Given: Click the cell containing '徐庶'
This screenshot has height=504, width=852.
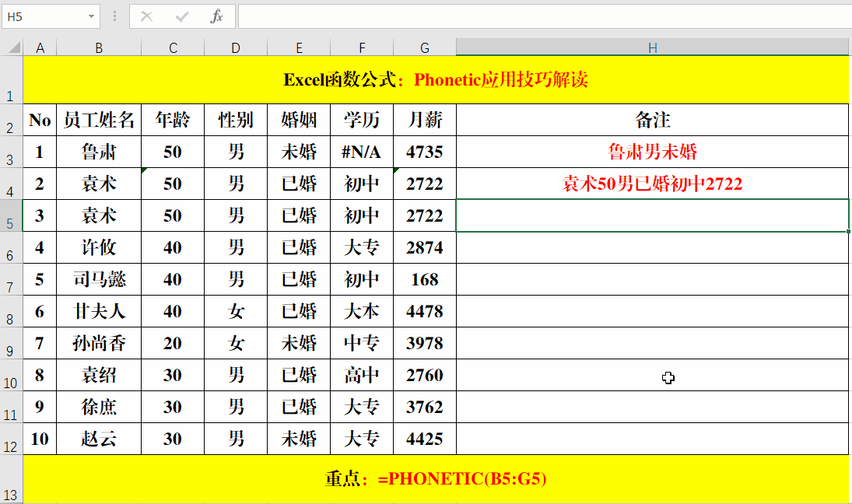Looking at the screenshot, I should point(99,407).
